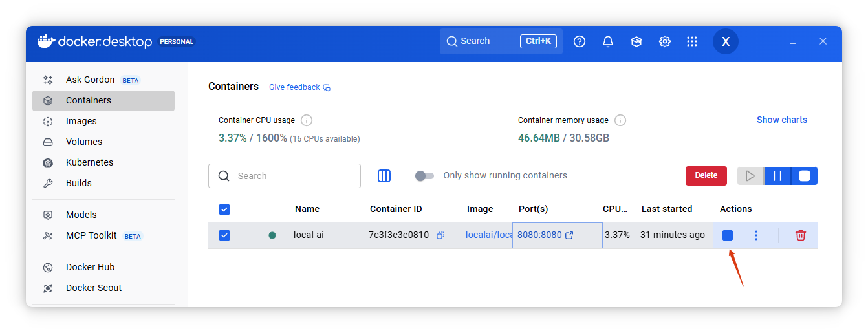Uncheck the local-ai container checkbox

(224, 235)
